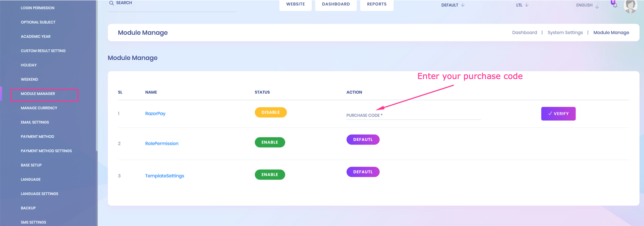The width and height of the screenshot is (644, 226).
Task: Click the TemplateSettings module link
Action: pos(164,176)
